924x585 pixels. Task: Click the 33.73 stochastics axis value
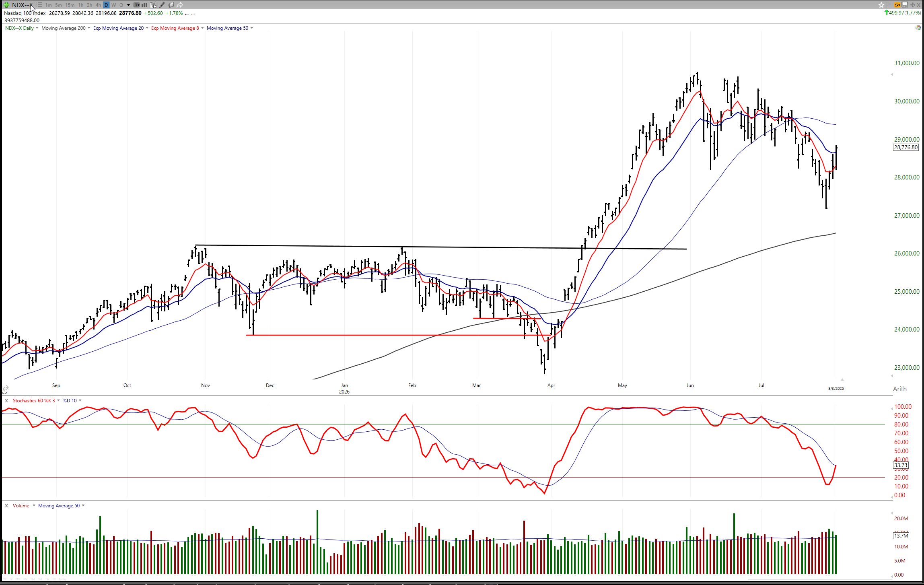tap(901, 465)
